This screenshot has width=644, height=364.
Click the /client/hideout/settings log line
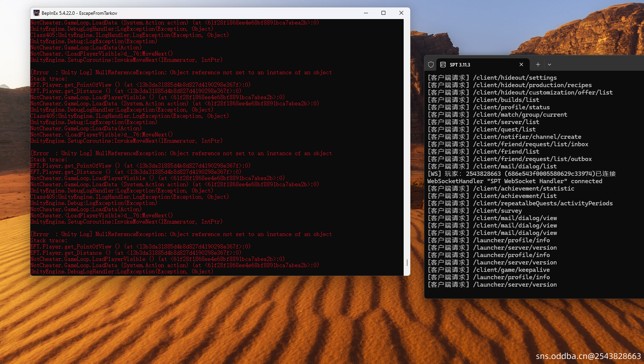pos(492,78)
